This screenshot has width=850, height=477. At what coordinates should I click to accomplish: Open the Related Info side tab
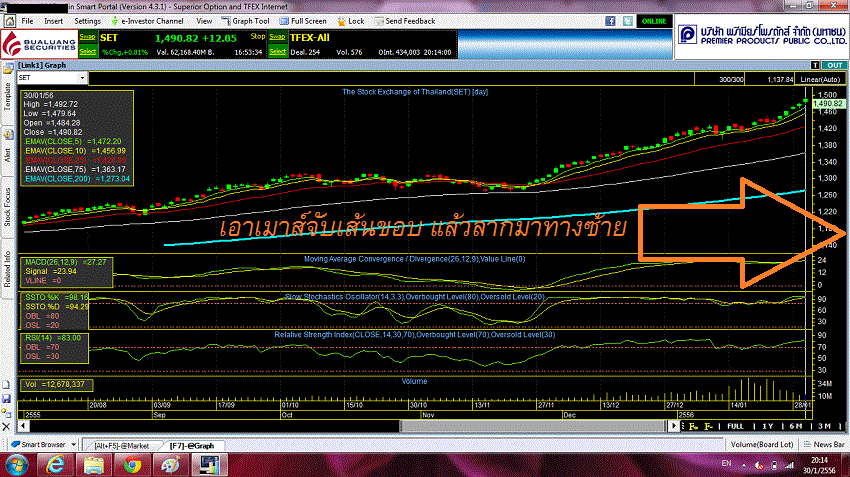(8, 269)
